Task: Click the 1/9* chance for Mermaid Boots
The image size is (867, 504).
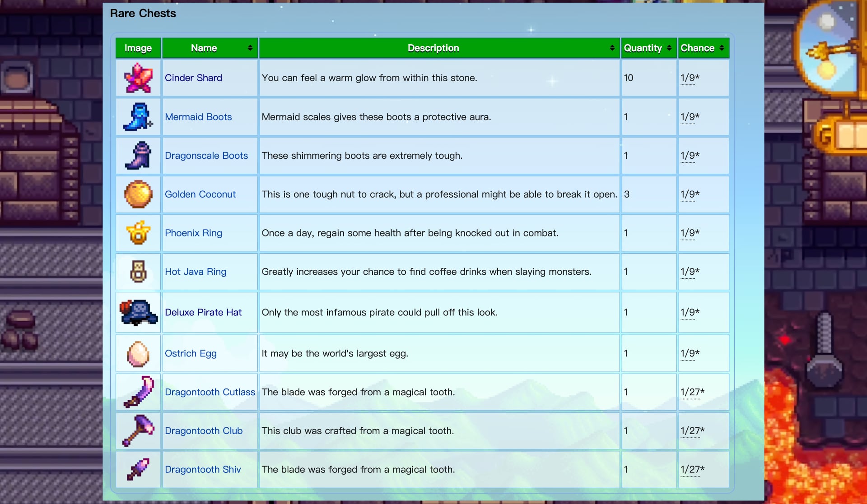Action: click(x=690, y=117)
